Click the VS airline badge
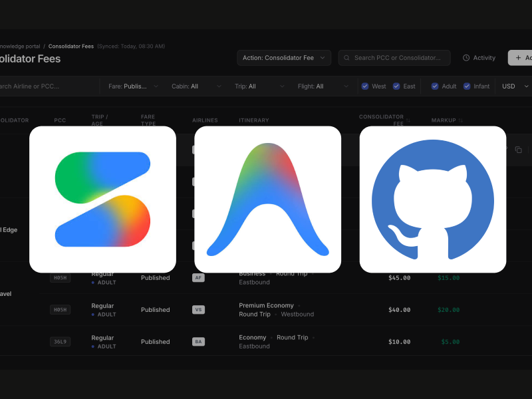 tap(198, 310)
